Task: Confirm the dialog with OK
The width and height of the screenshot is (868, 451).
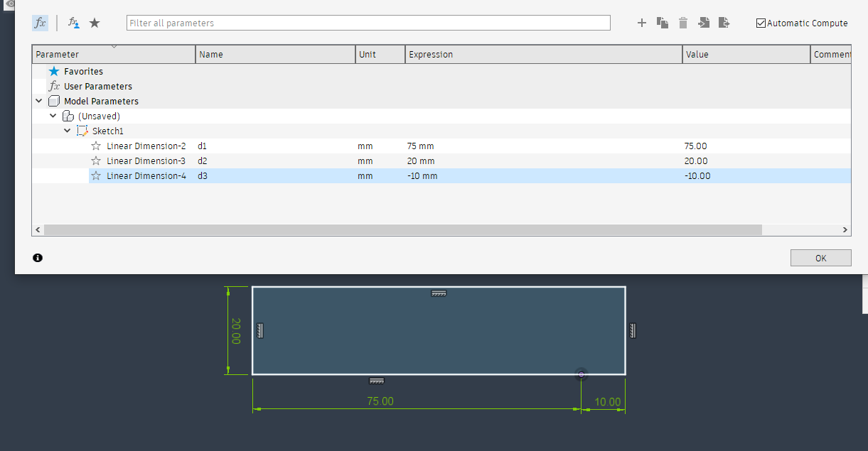Action: pyautogui.click(x=820, y=257)
